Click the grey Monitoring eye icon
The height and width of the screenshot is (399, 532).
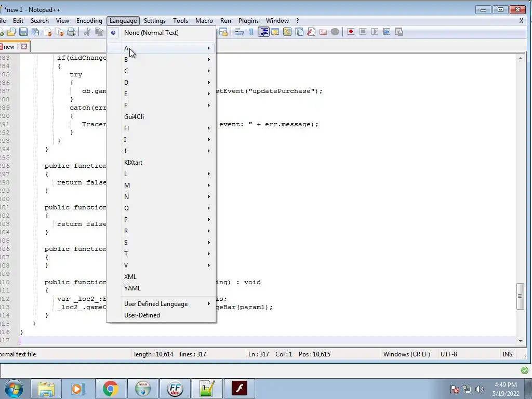point(335,32)
